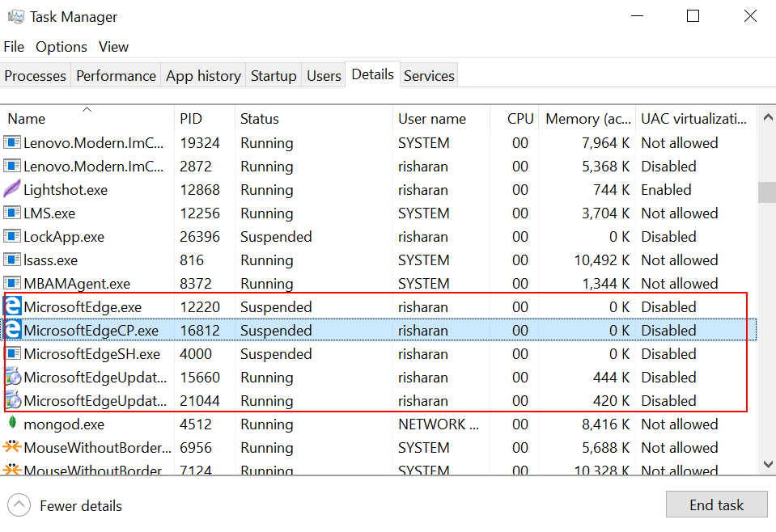Viewport: 776px width, 532px height.
Task: Sort by the Name column header
Action: [87, 119]
